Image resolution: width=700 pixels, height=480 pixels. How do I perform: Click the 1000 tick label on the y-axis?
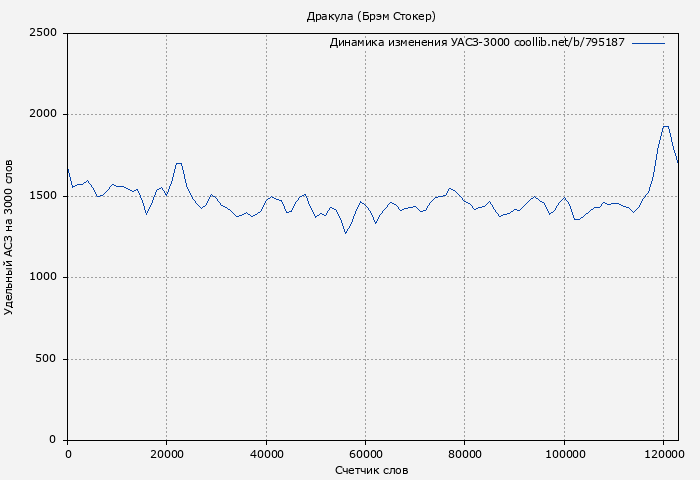click(x=45, y=278)
